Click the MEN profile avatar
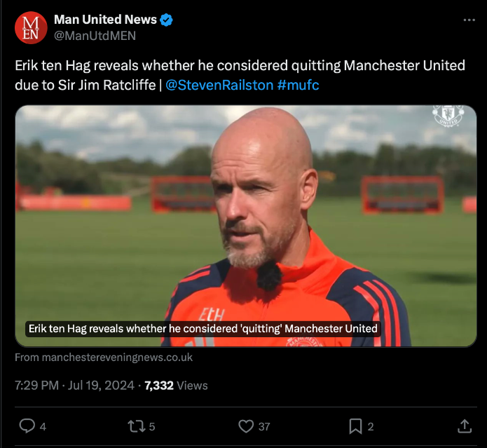The image size is (487, 448). pos(31,27)
